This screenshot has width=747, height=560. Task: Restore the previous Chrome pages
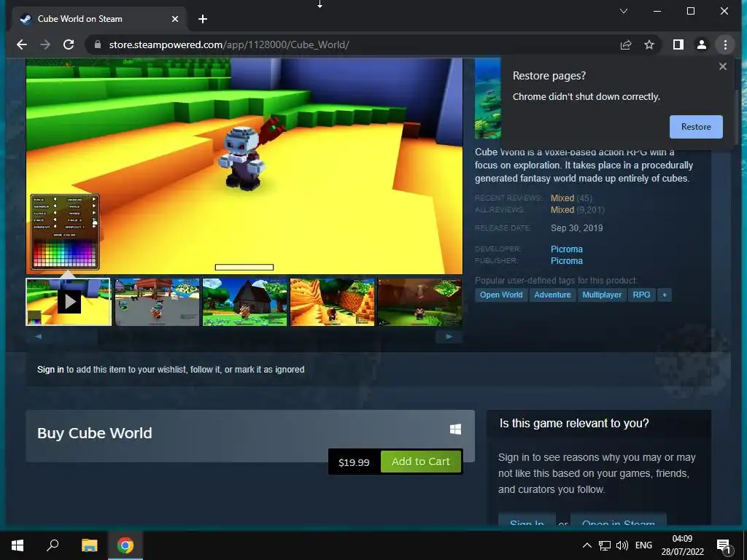[x=696, y=127]
